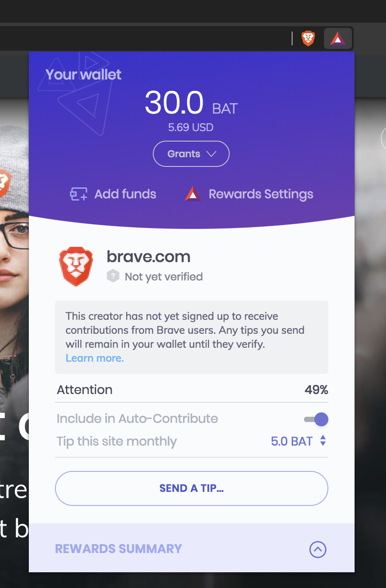
Task: Click the BAT Rewards triangle icon in toolbar
Action: pos(338,39)
